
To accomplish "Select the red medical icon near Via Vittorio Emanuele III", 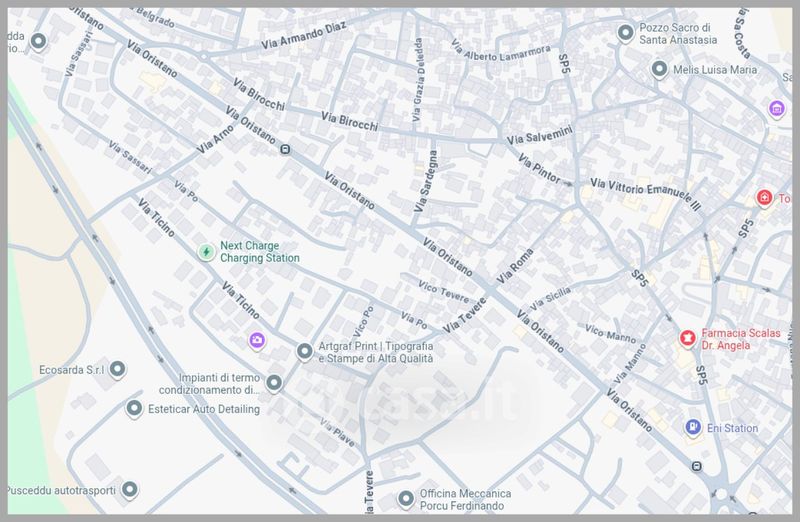I will (x=765, y=198).
